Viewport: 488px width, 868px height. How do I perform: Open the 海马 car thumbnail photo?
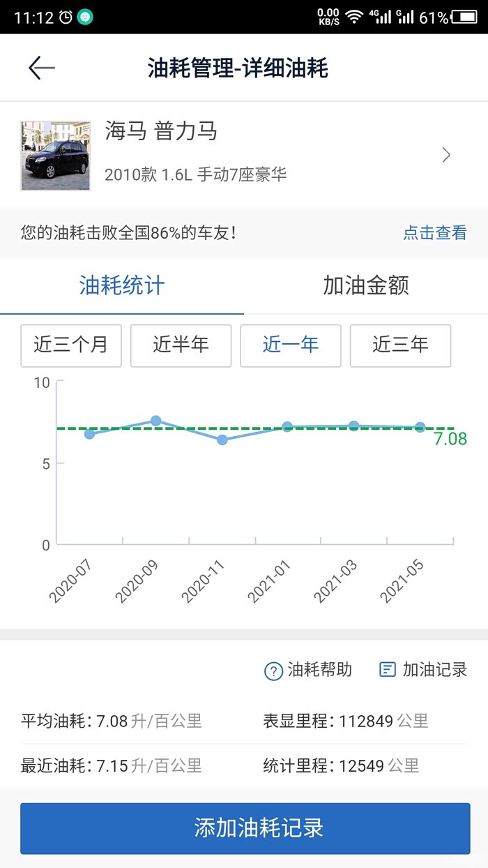pos(56,156)
